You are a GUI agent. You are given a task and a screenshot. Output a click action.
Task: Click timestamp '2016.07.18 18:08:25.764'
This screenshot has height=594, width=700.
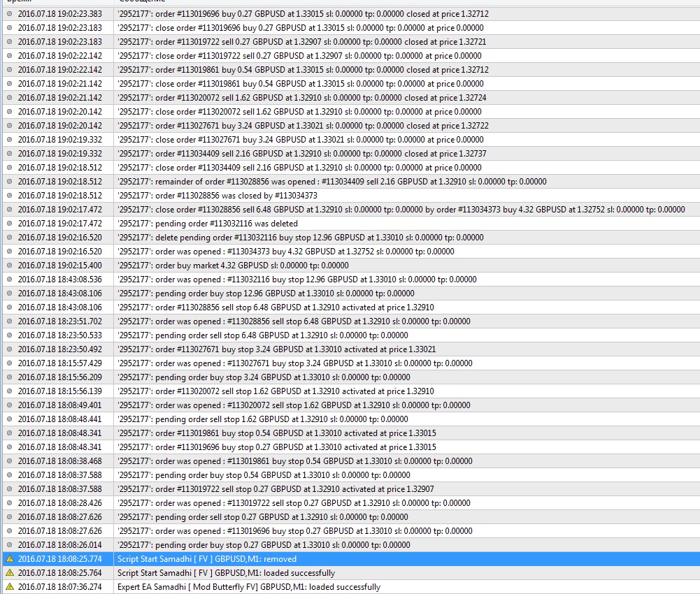[60, 572]
